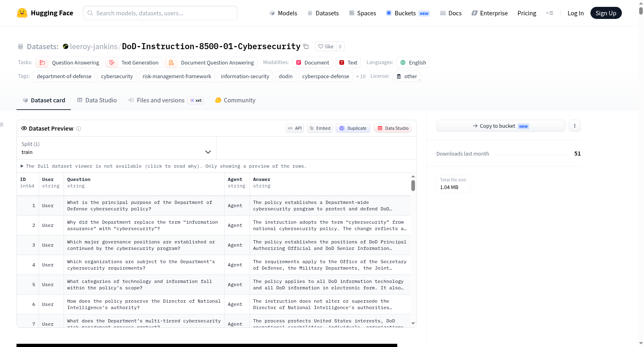Expand the full dataset viewer unavailable notice
This screenshot has height=347, width=644.
pyautogui.click(x=164, y=166)
